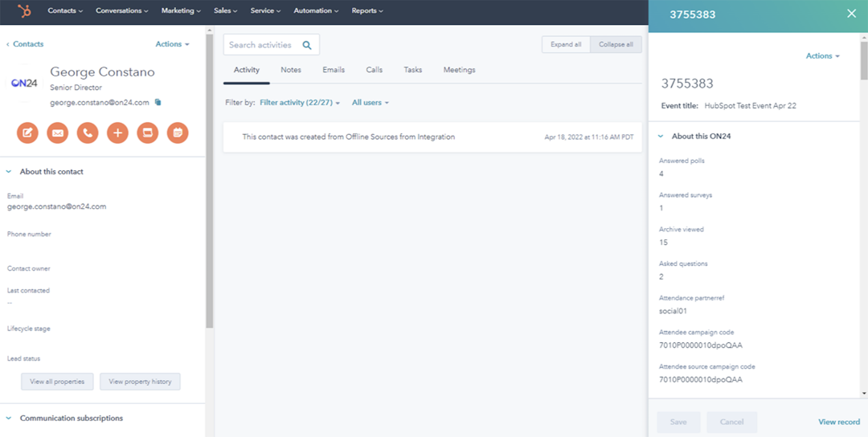
Task: Click the Answered polls value 4
Action: pyautogui.click(x=661, y=174)
